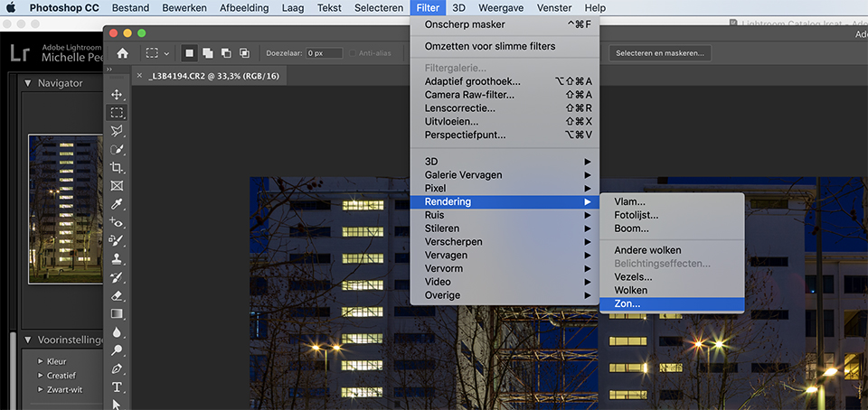The image size is (868, 410).
Task: Select the Brush tool
Action: [x=117, y=240]
